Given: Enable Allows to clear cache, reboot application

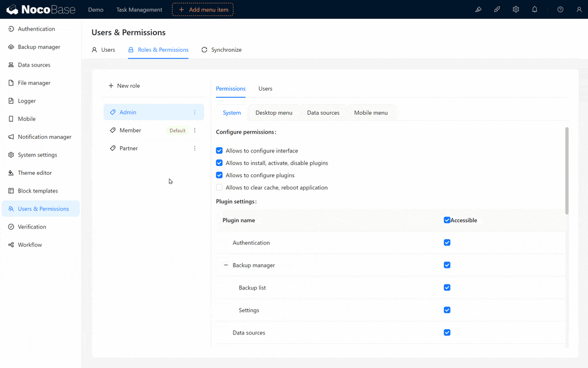Looking at the screenshot, I should pos(219,187).
